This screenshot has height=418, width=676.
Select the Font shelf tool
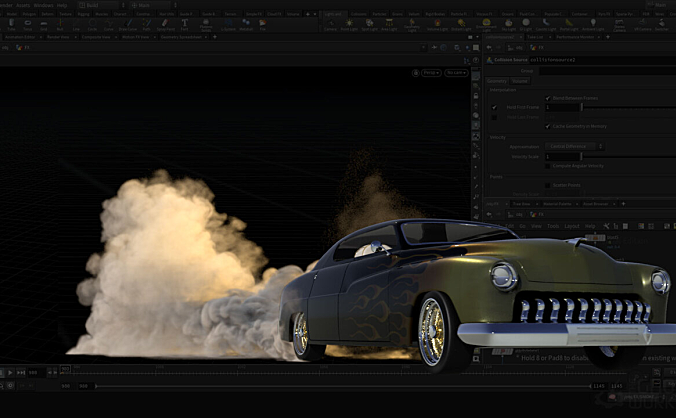[x=185, y=25]
